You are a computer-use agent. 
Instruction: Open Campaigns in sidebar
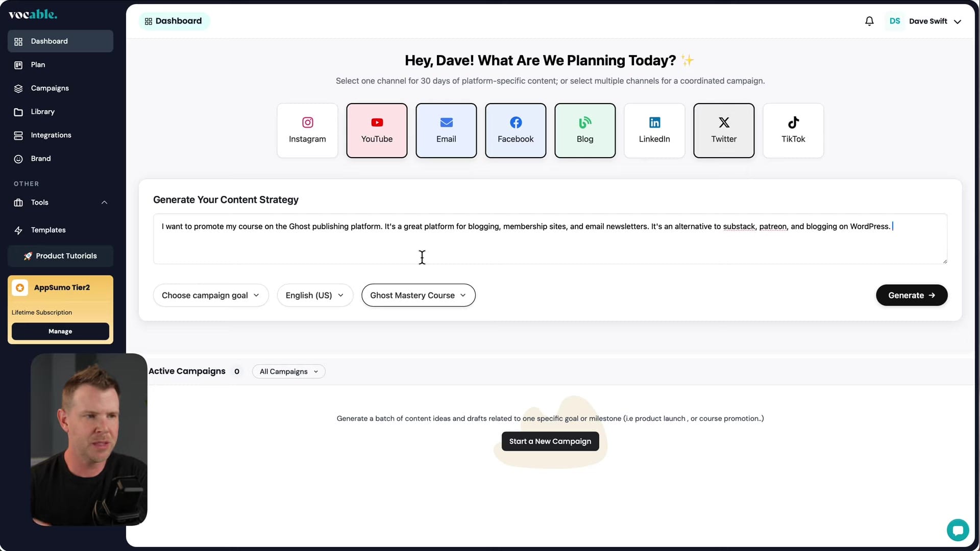click(60, 88)
